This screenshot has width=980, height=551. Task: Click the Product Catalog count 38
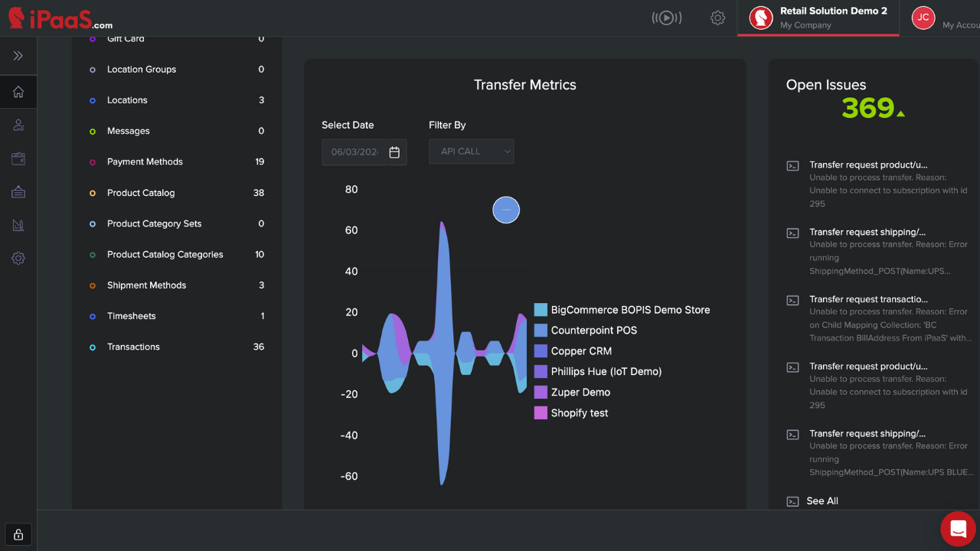[259, 193]
